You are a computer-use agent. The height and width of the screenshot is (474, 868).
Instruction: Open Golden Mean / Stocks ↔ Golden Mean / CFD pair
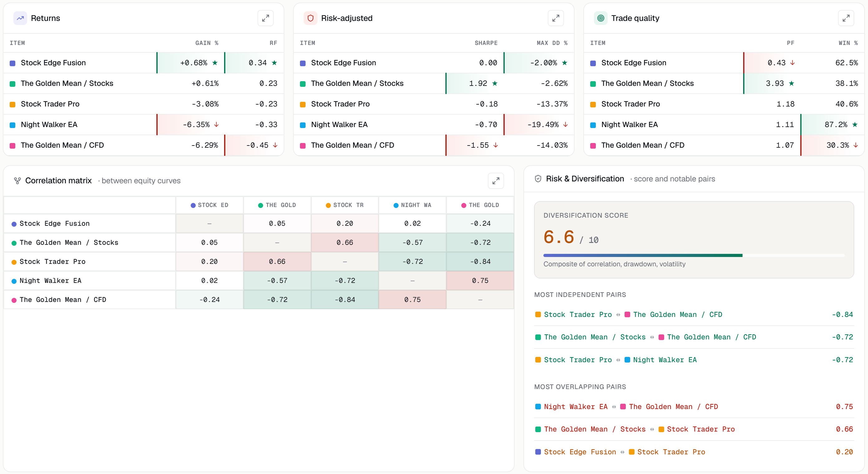pyautogui.click(x=694, y=337)
